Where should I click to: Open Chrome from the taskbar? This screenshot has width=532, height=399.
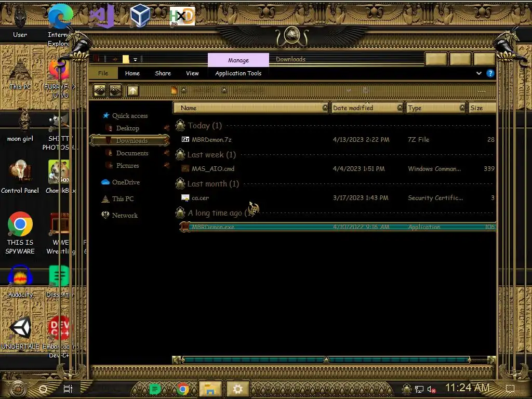[182, 389]
